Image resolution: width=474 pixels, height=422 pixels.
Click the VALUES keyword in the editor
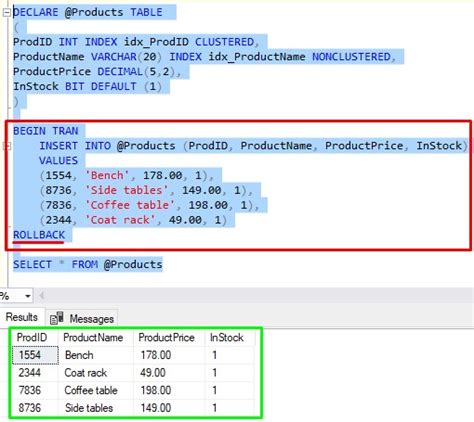click(x=58, y=161)
